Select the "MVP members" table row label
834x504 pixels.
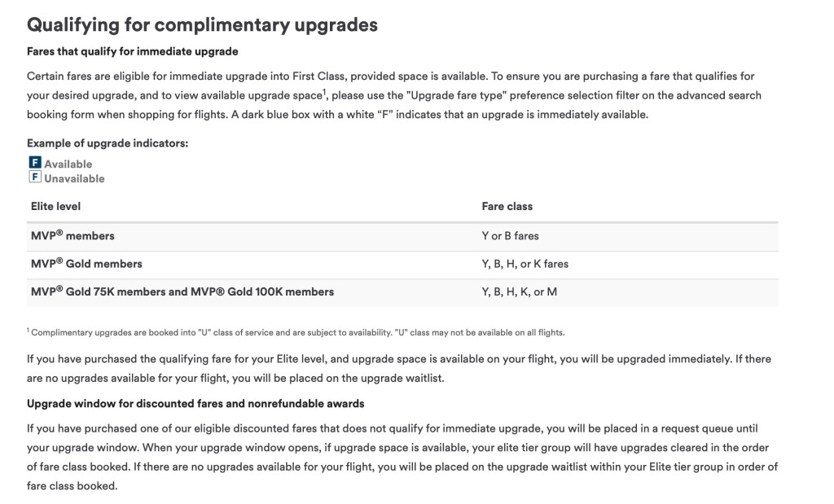coord(72,236)
